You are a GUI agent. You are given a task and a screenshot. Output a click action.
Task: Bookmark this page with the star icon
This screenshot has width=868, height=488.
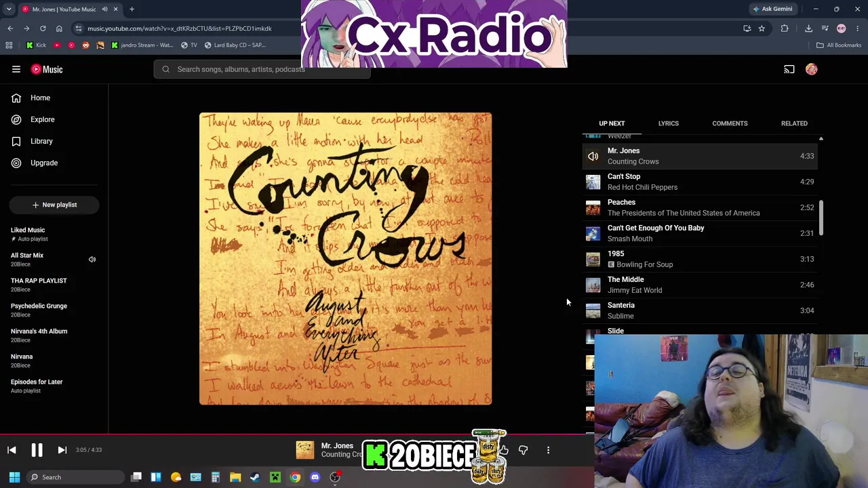coord(762,28)
